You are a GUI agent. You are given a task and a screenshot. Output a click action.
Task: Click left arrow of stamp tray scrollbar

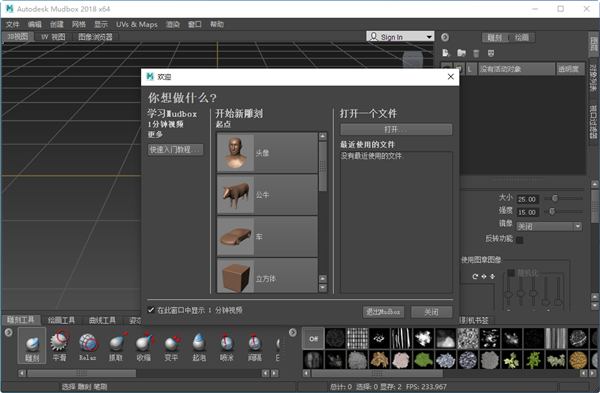click(306, 373)
